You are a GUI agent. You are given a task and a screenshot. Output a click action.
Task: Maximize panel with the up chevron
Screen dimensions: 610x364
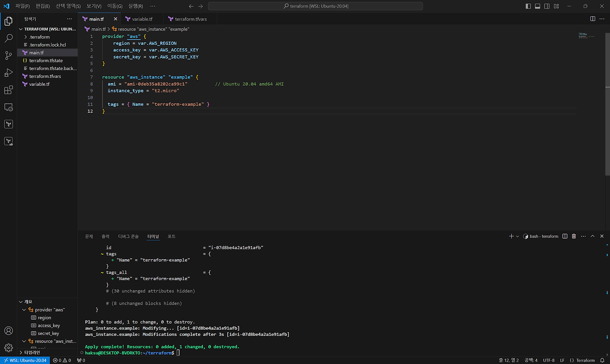point(593,236)
